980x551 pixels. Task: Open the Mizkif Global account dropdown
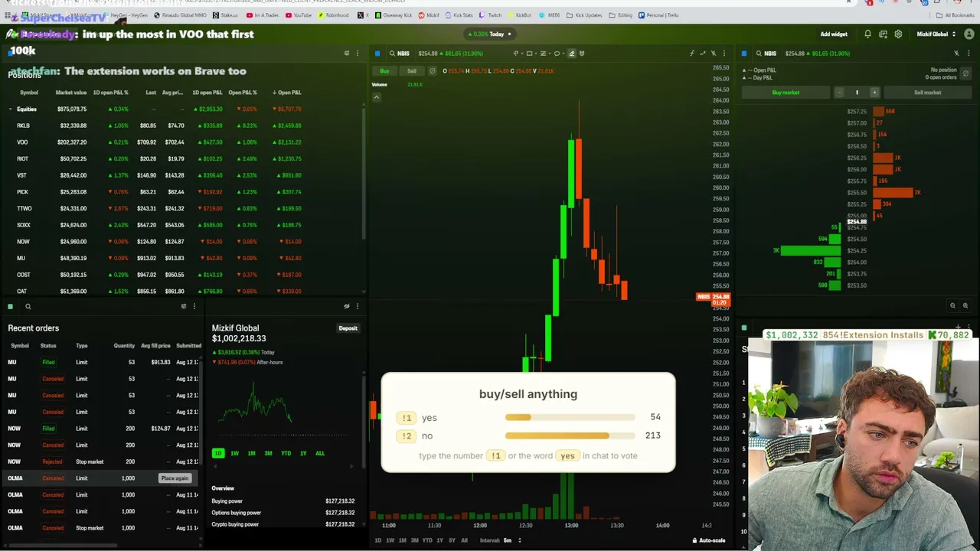[936, 34]
